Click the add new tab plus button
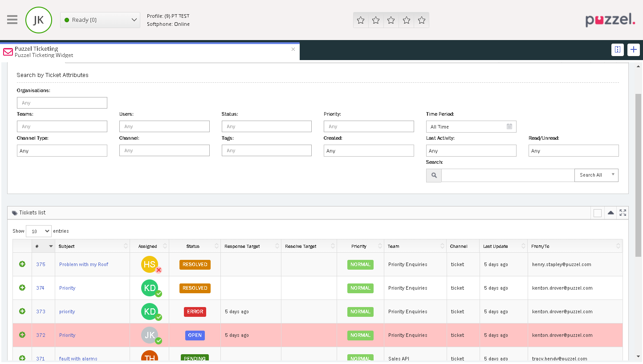This screenshot has height=364, width=643. (633, 49)
